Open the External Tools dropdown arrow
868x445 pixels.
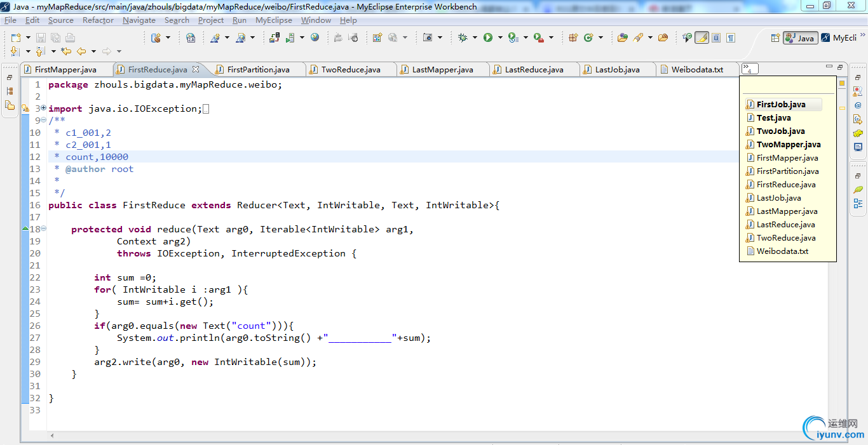(551, 37)
